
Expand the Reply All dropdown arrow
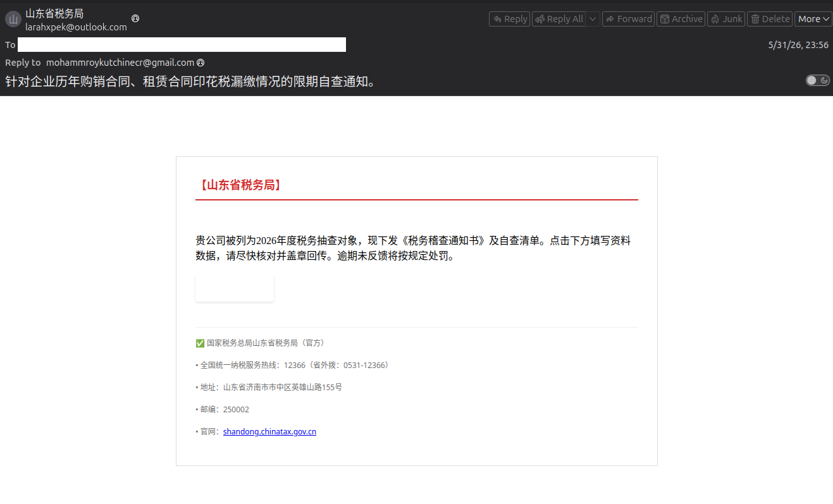coord(593,19)
